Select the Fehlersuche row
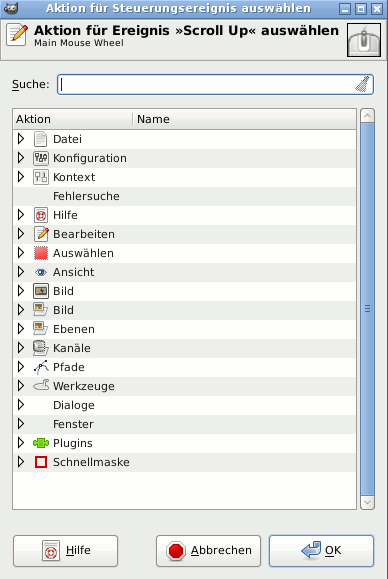Viewport: 388px width, 579px height. (x=185, y=196)
